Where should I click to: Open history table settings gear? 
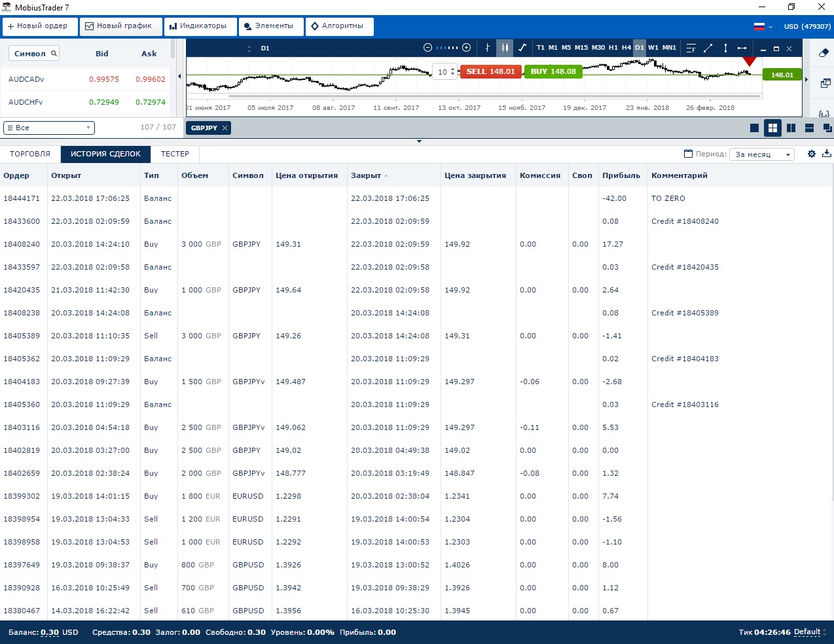[x=812, y=154]
